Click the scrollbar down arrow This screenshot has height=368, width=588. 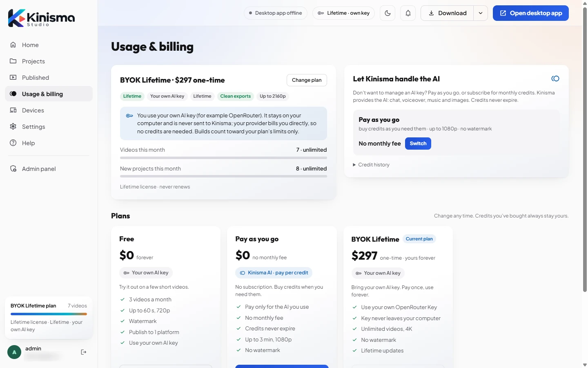coord(585,365)
